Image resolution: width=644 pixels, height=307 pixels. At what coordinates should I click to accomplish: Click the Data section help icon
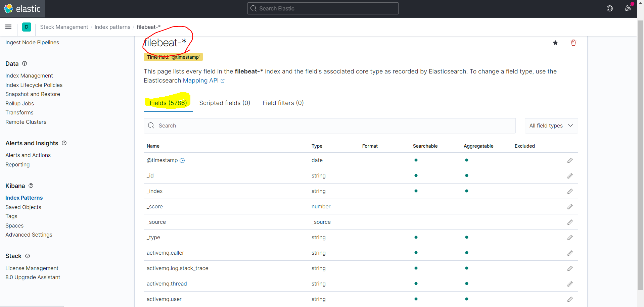[25, 63]
